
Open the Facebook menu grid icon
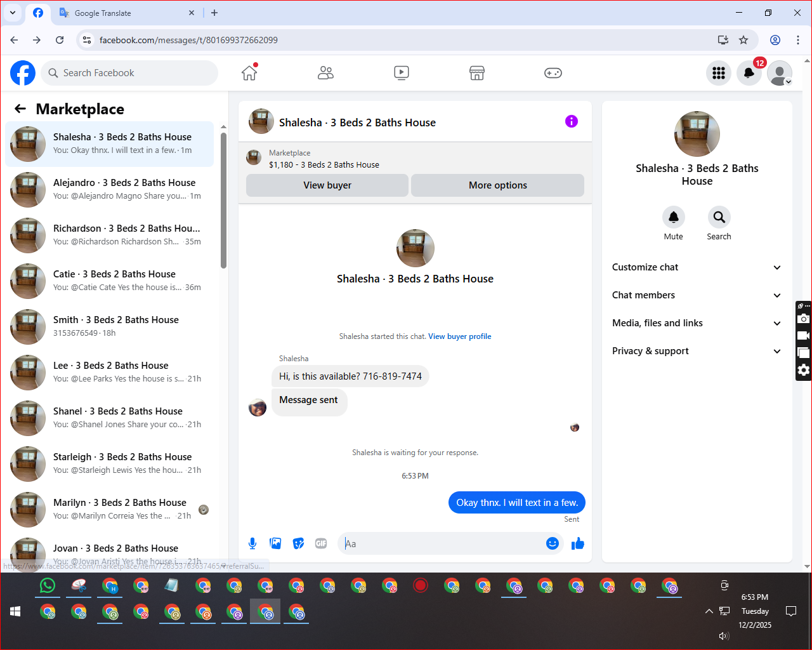tap(719, 73)
